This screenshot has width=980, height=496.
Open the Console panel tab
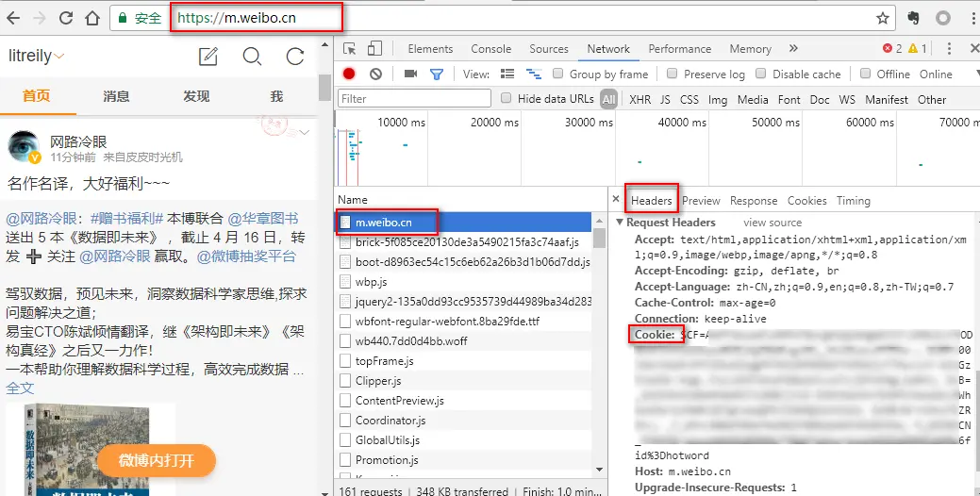point(490,49)
